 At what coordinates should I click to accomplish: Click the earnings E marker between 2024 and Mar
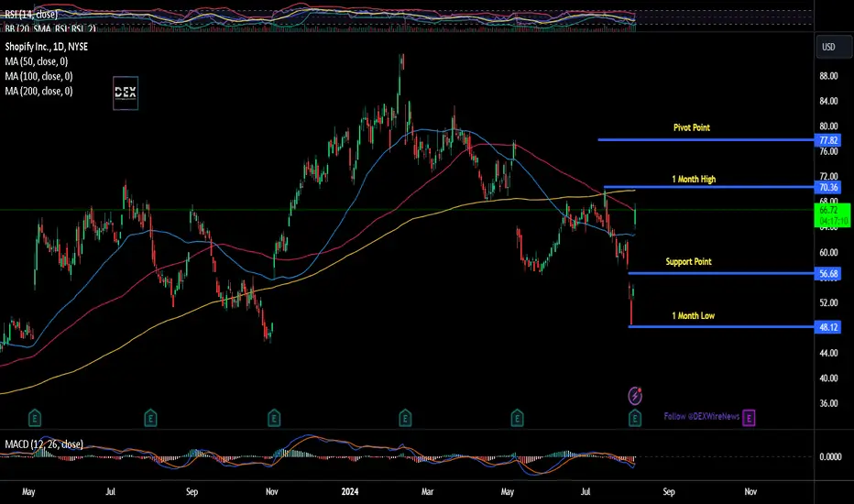[x=405, y=419]
